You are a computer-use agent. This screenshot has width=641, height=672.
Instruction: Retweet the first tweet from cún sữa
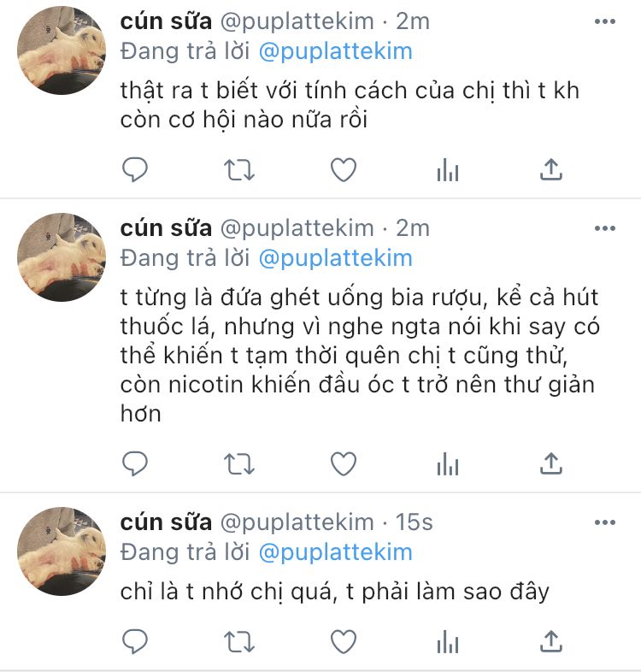click(x=239, y=170)
